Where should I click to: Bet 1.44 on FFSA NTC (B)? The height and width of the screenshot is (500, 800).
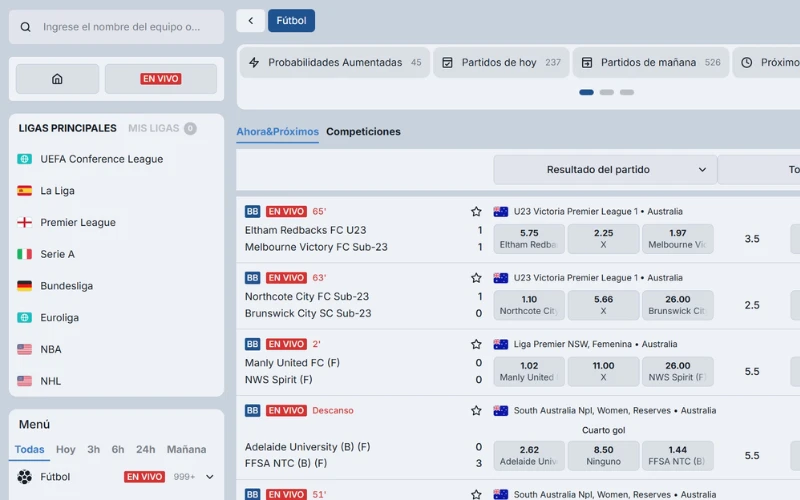(678, 456)
